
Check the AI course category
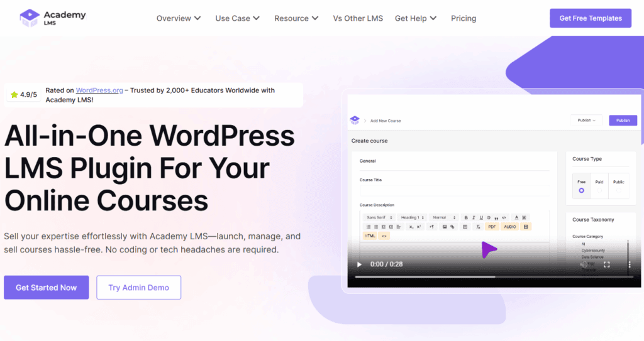577,244
